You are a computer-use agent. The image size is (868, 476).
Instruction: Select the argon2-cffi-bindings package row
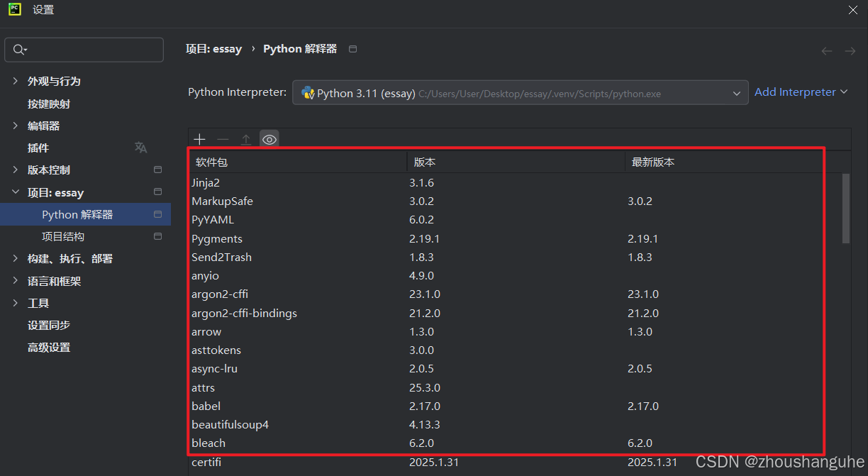pyautogui.click(x=514, y=313)
